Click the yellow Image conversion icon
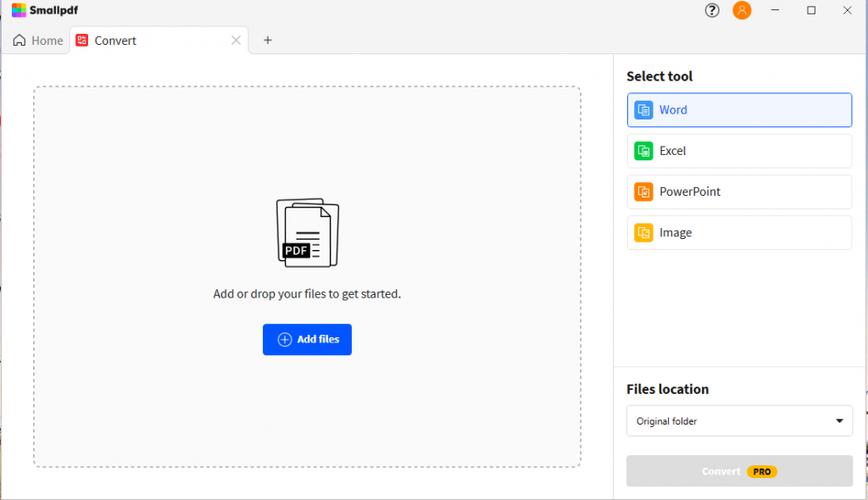Viewport: 868px width, 500px height. point(644,232)
